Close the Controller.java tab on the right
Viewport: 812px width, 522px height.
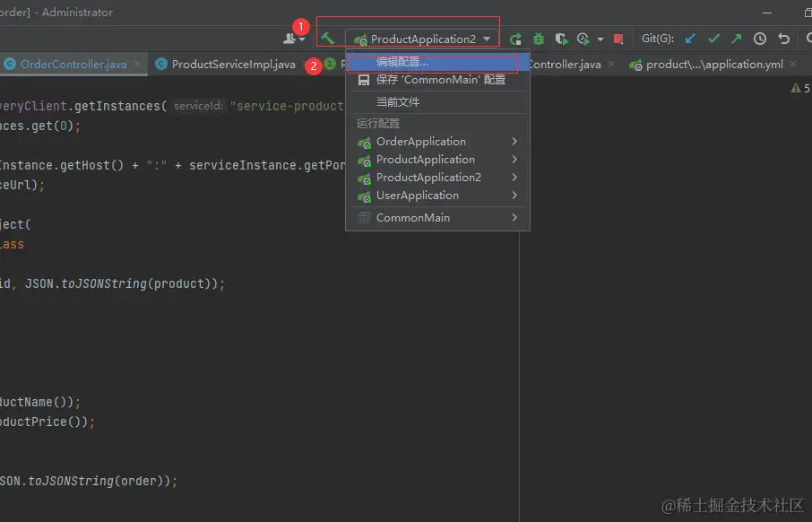(611, 65)
